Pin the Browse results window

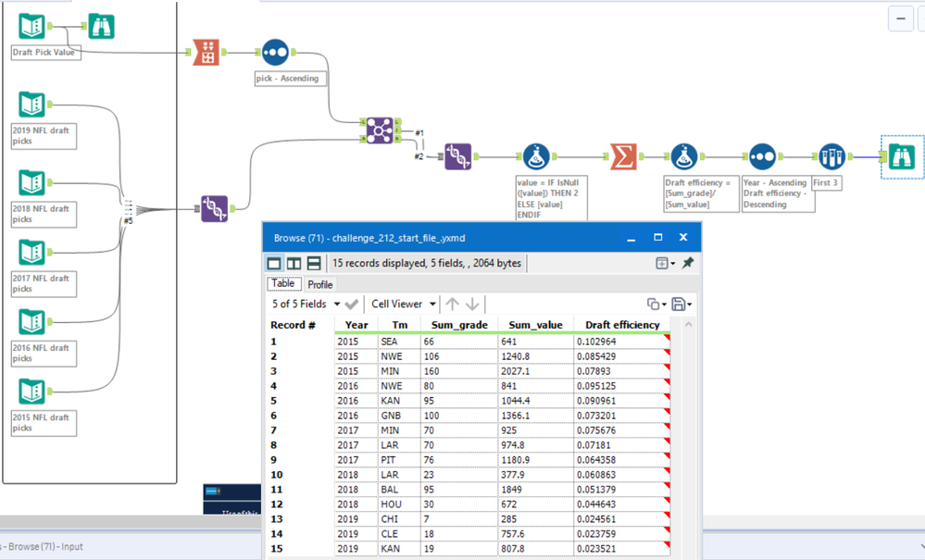coord(688,263)
